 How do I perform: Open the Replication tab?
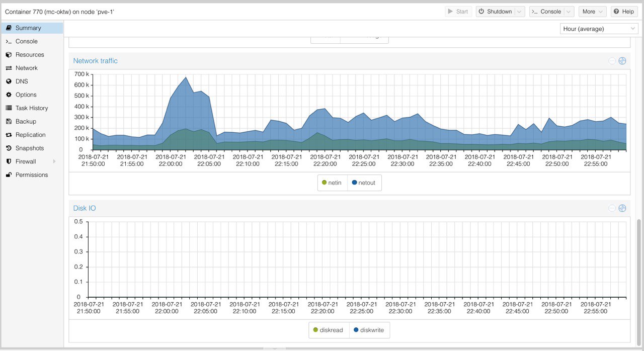pos(32,135)
